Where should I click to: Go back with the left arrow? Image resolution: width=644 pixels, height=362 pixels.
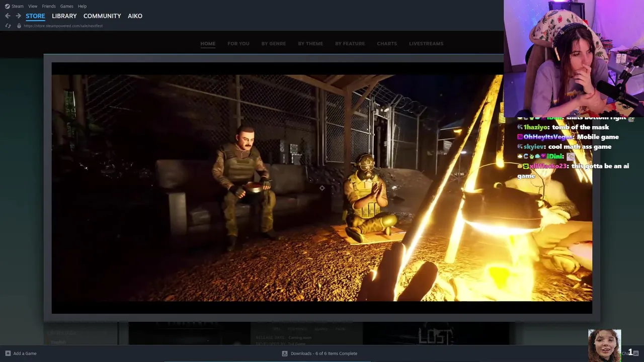pyautogui.click(x=8, y=16)
